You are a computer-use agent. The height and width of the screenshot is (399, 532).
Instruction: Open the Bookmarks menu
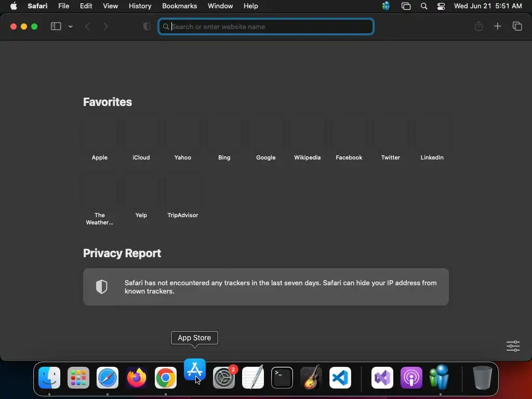pos(179,6)
